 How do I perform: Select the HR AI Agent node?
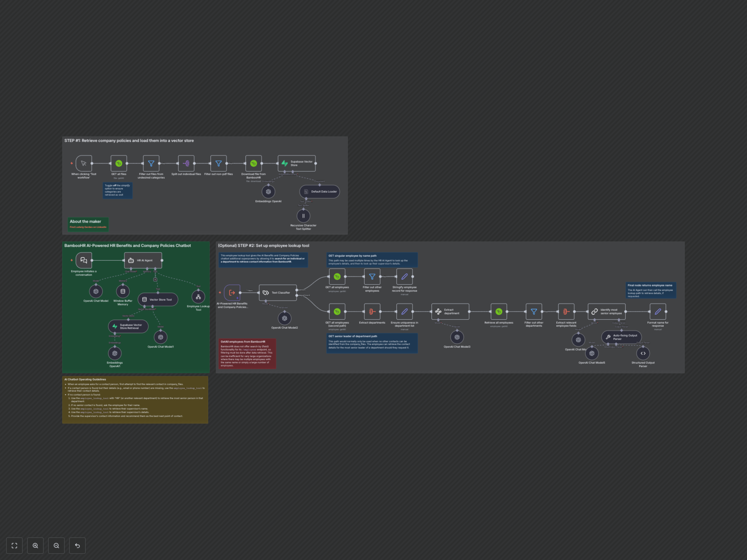[x=143, y=260]
